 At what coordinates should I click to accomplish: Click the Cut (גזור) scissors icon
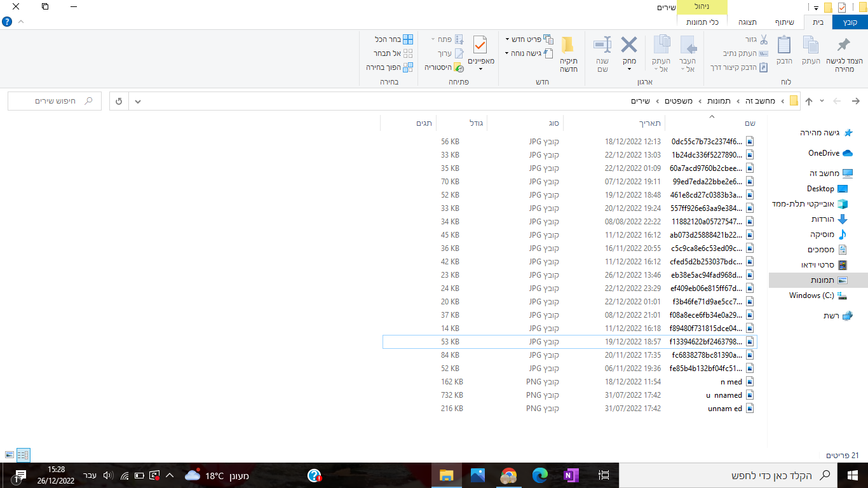pyautogui.click(x=764, y=40)
